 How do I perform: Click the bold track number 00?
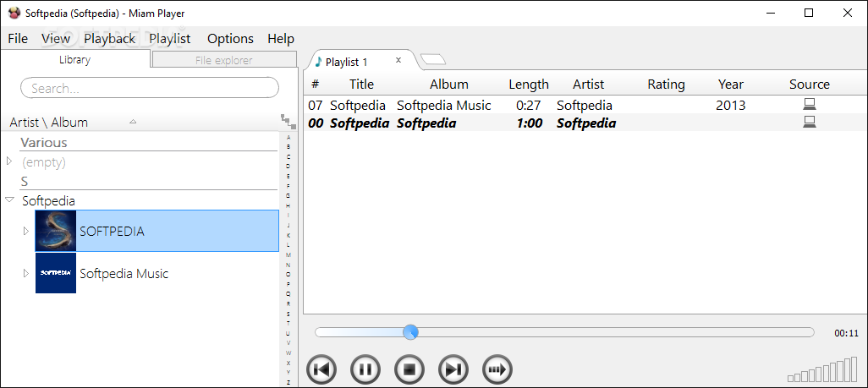pos(316,123)
